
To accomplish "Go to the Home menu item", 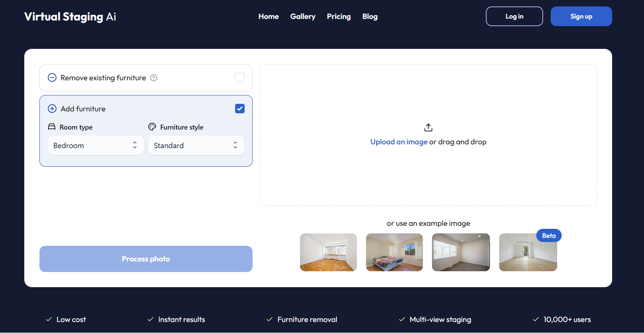I will click(x=269, y=16).
